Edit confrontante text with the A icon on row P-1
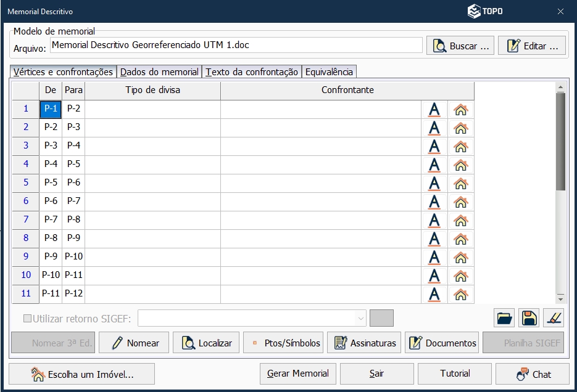This screenshot has height=392, width=577. click(x=434, y=109)
